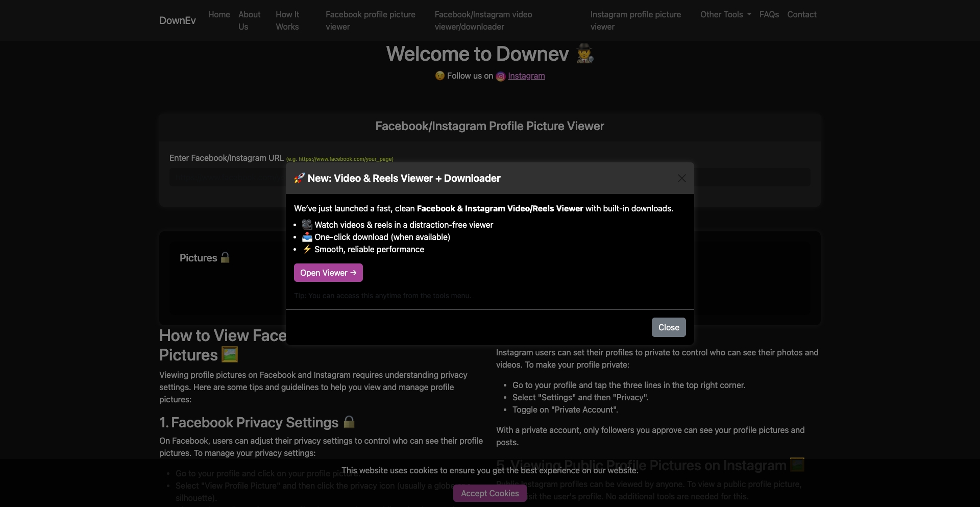The height and width of the screenshot is (507, 980).
Task: Expand Other Tools to reveal more options
Action: tap(724, 14)
